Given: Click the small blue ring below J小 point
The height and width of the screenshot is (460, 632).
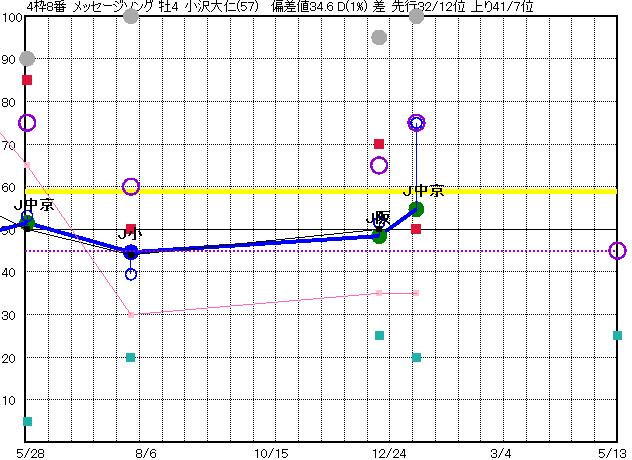Looking at the screenshot, I should click(131, 274).
